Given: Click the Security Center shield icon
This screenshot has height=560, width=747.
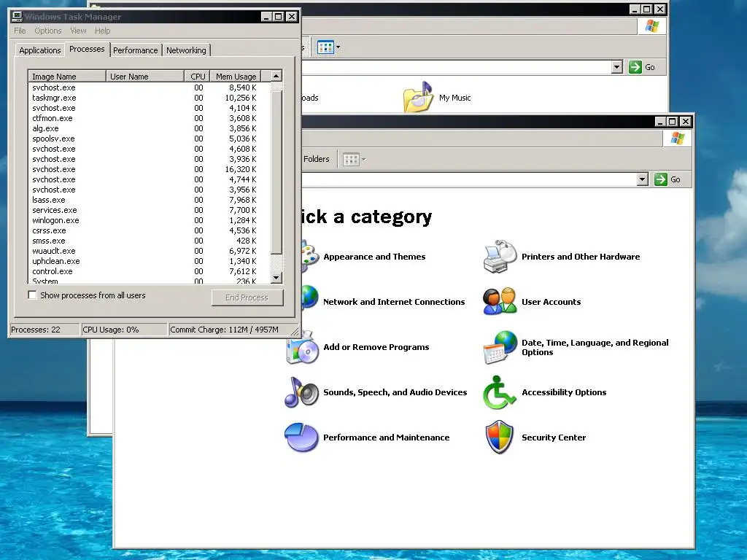Looking at the screenshot, I should tap(499, 437).
